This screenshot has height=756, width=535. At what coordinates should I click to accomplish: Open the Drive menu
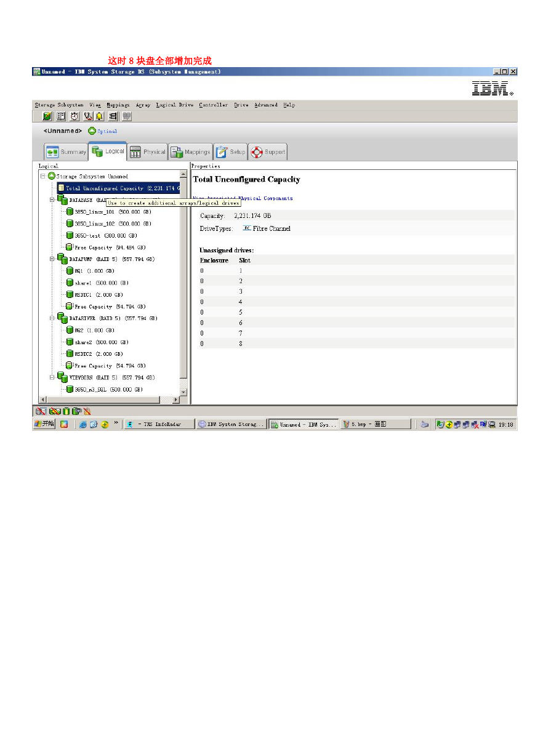[x=241, y=105]
